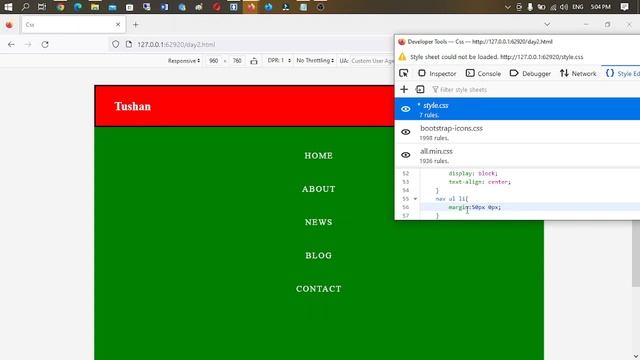Click the microphone tray icon
The image size is (640, 360).
tap(530, 7)
